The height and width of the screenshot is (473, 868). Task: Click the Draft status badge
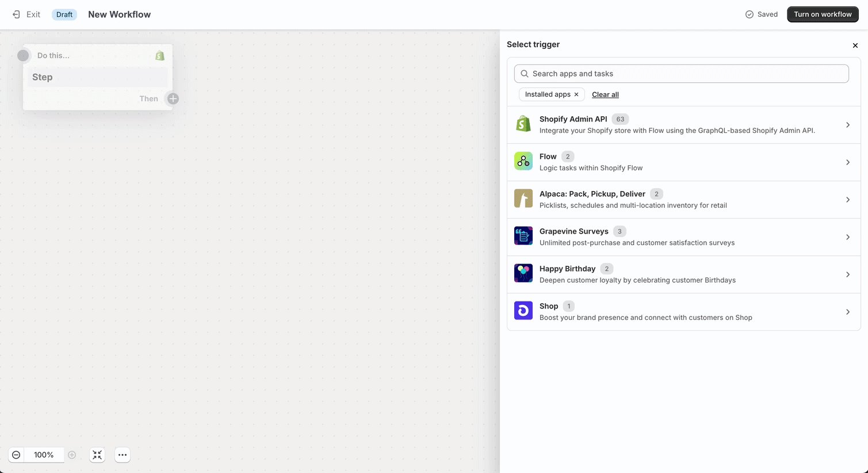pos(64,14)
